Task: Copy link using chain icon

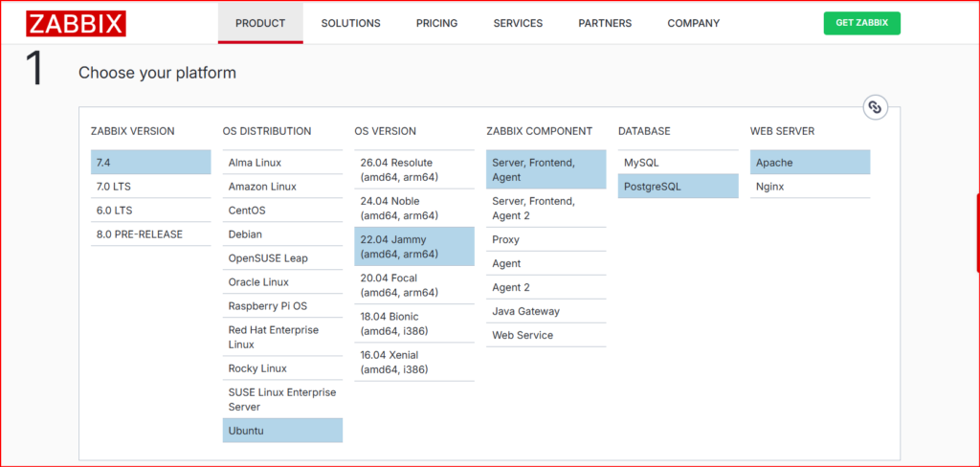Action: (x=875, y=107)
